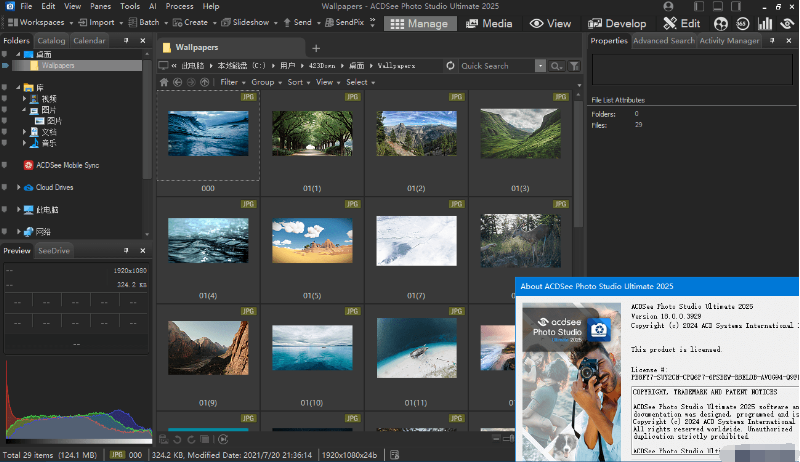Pin the Folders pane
The height and width of the screenshot is (462, 800).
126,40
